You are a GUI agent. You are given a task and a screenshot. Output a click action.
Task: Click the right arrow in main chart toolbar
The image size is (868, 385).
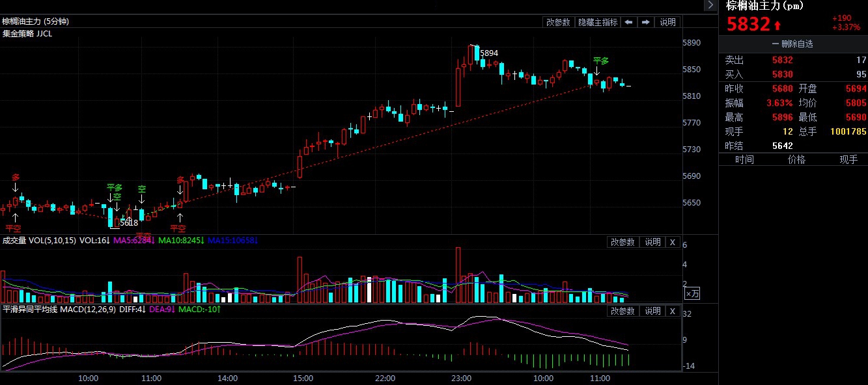646,22
